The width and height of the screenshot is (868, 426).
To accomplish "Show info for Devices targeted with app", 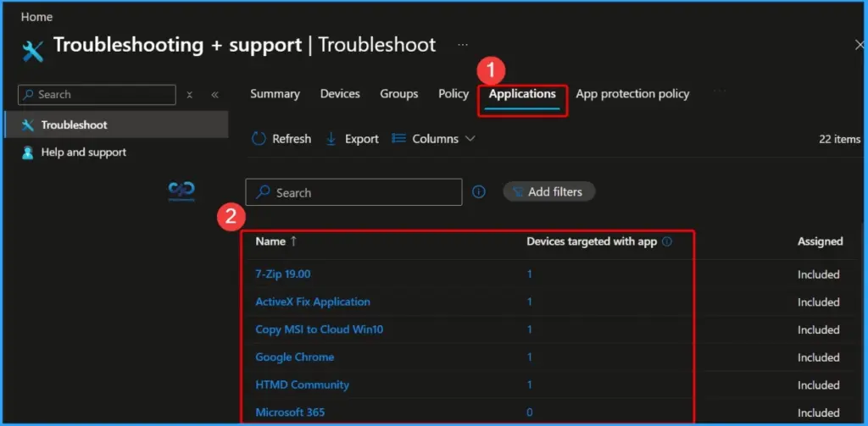I will pos(667,241).
